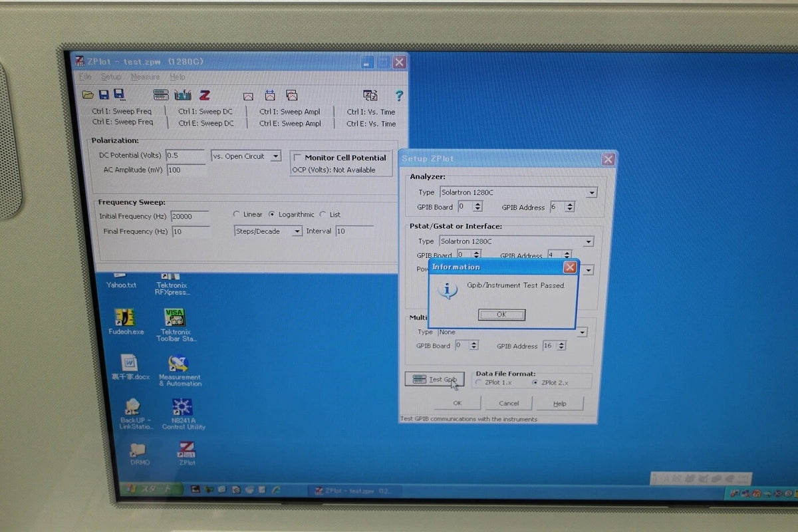
Task: Open Pstat/Gstat Type Solartron 1280C dropdown
Action: [516, 241]
